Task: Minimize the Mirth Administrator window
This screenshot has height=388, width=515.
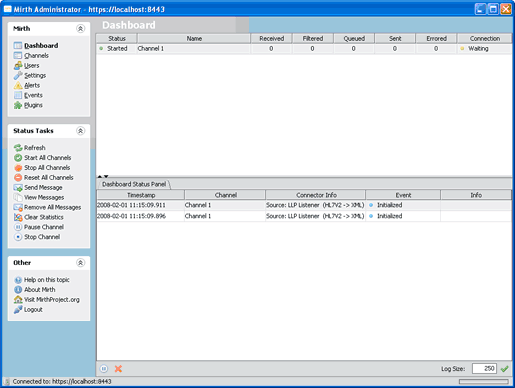Action: click(x=480, y=9)
